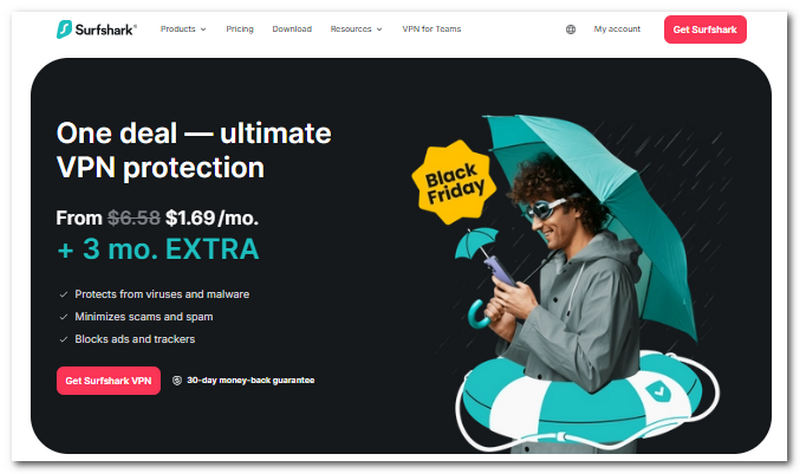Expand the Products dropdown arrow
Viewport: 800px width, 474px height.
click(x=203, y=30)
